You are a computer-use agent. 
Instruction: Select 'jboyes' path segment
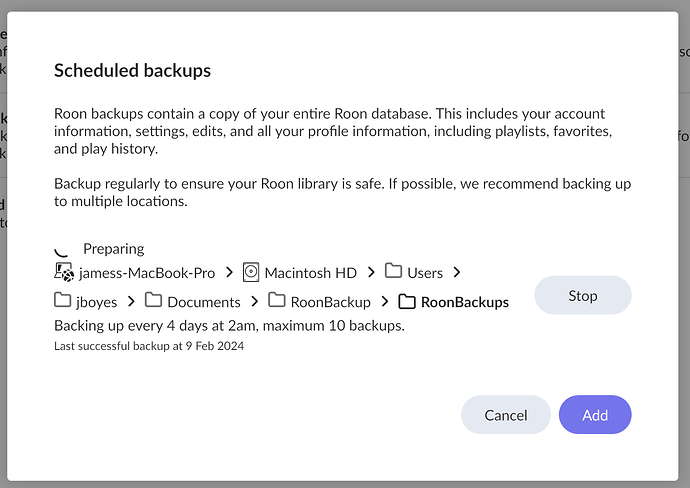click(96, 303)
